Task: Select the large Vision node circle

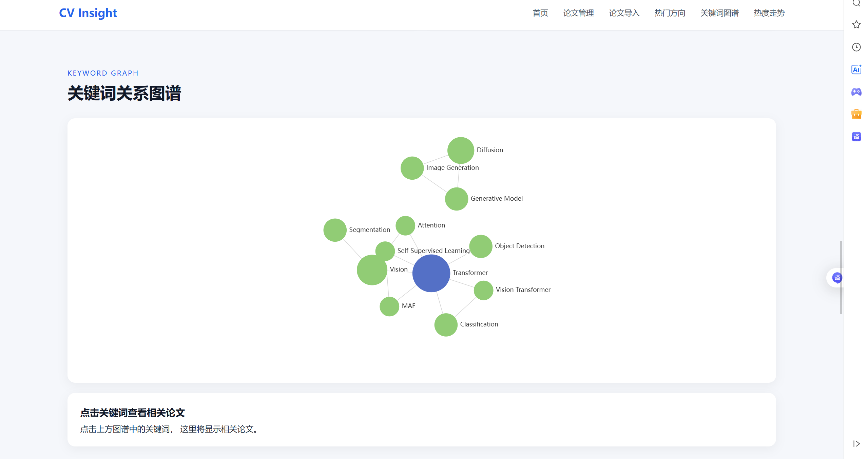Action: click(x=372, y=270)
